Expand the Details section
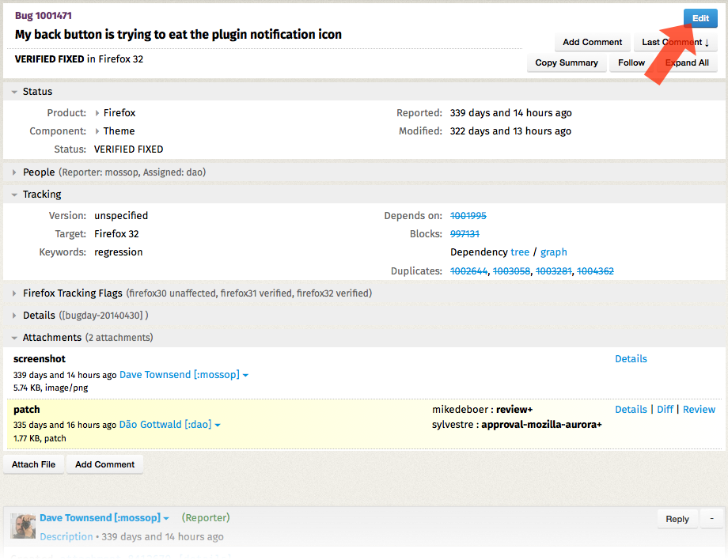 pyautogui.click(x=14, y=316)
